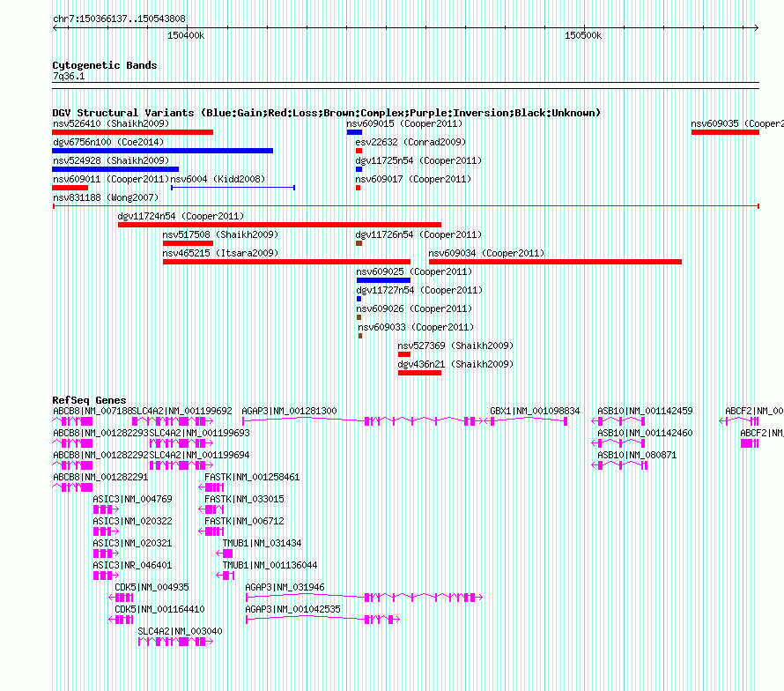Viewport: 784px width, 691px height.
Task: Click the TMUB1|NM_031434 gene label
Action: [x=262, y=543]
